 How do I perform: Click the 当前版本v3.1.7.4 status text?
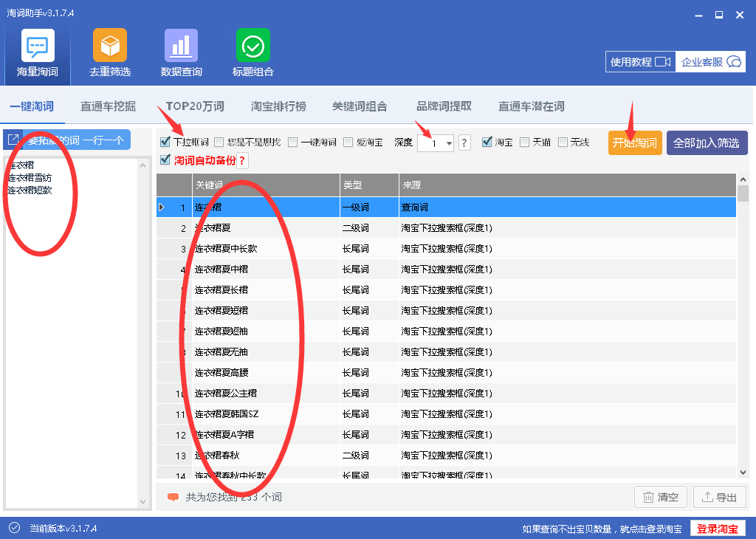click(x=63, y=529)
